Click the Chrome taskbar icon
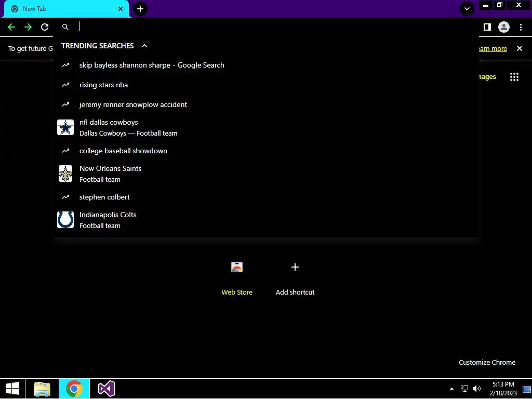 (x=74, y=389)
